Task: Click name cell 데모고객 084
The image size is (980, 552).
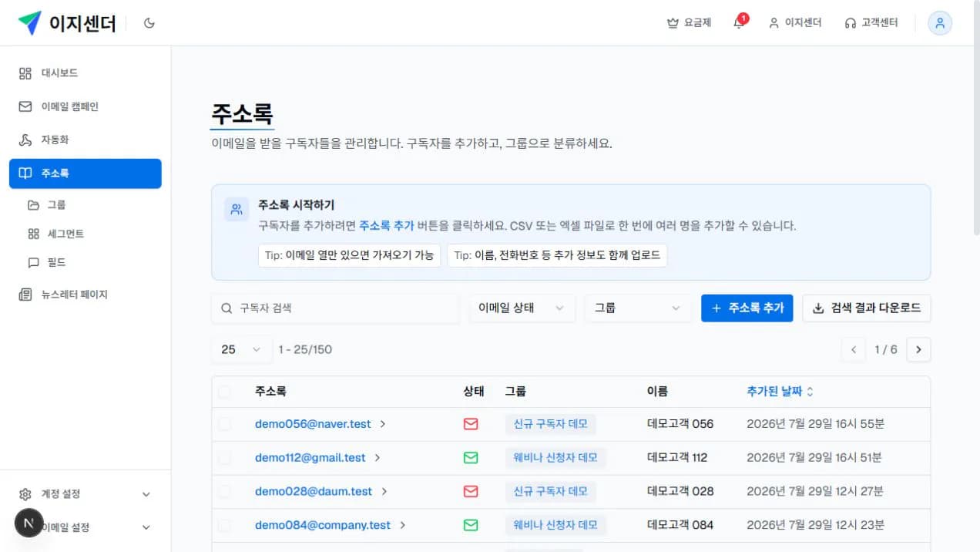Action: [x=680, y=525]
